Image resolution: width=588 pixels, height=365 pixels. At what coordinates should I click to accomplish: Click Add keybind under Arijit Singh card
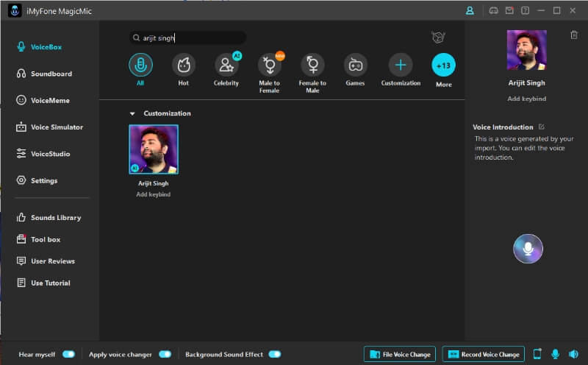click(154, 194)
